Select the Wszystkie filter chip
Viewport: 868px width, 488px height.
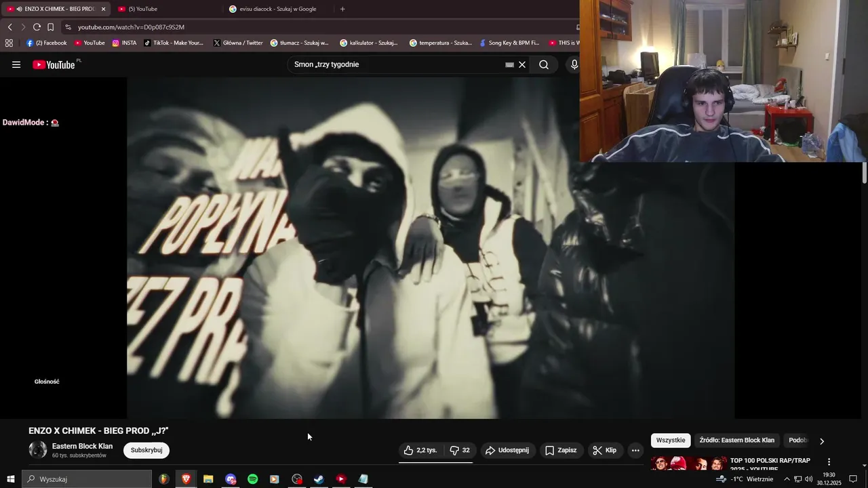[671, 441]
